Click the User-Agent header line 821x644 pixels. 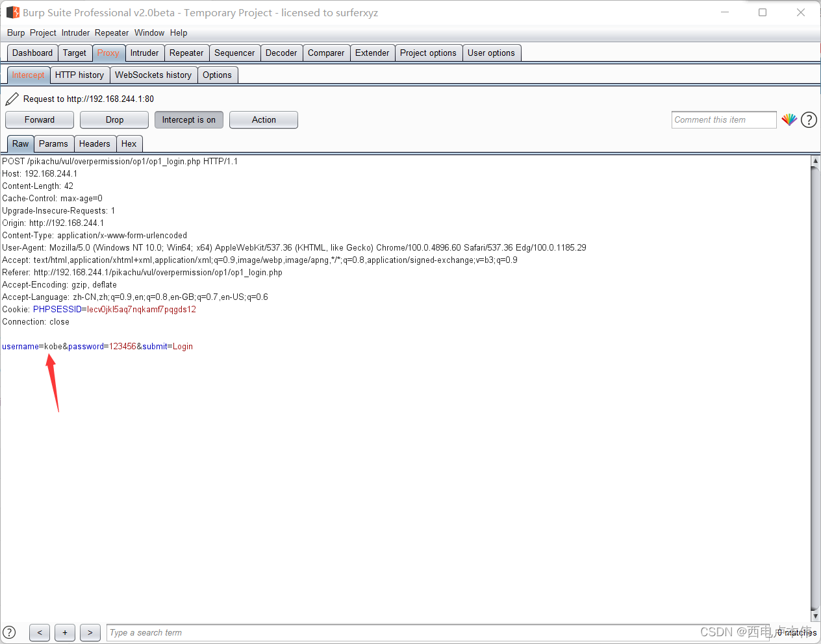coord(294,248)
